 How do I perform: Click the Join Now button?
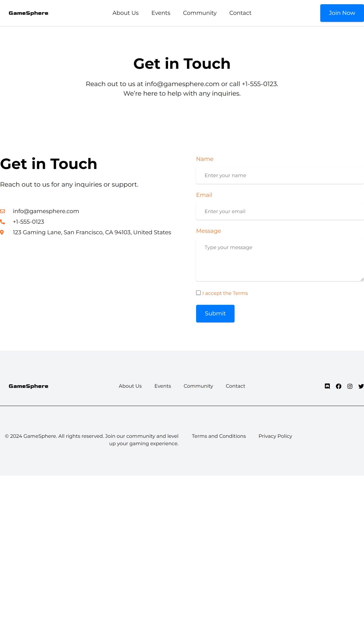[342, 13]
